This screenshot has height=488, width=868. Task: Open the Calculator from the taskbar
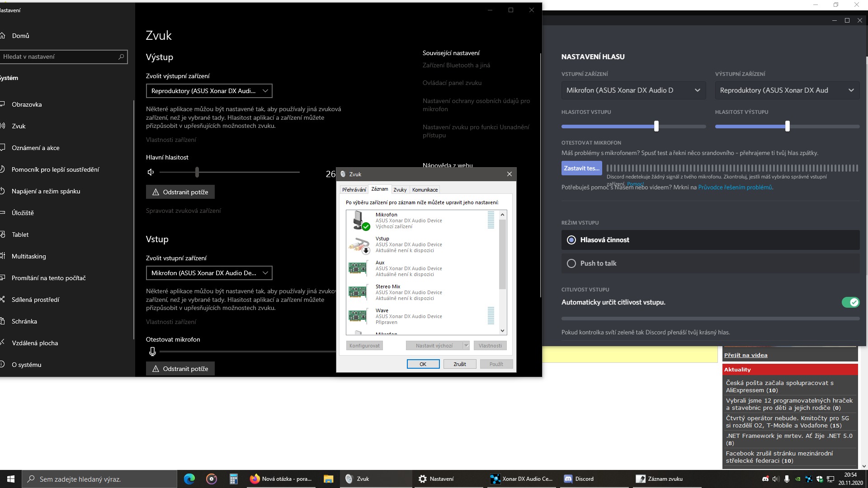[233, 479]
